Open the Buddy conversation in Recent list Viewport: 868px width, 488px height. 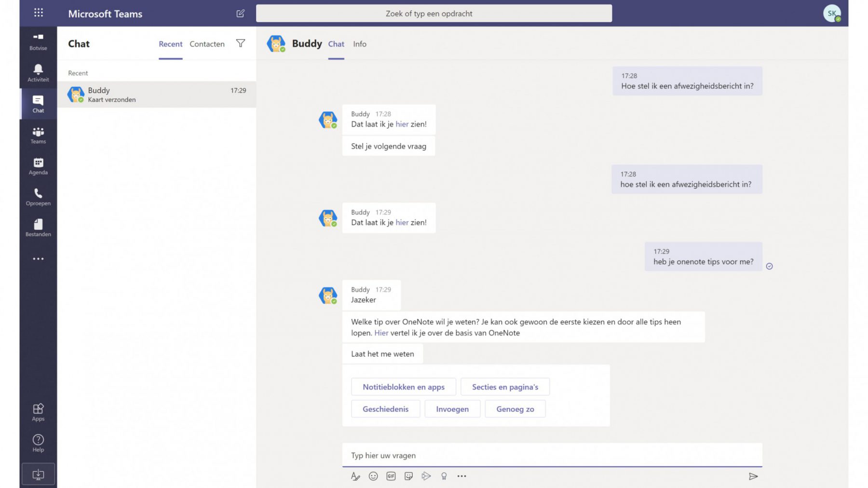(x=157, y=95)
